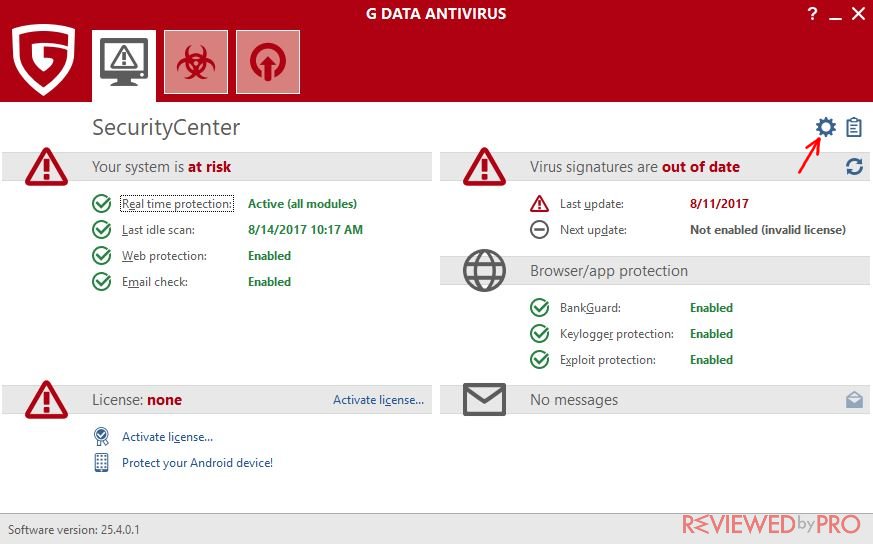This screenshot has width=873, height=544.
Task: Click BankGuard Enabled status
Action: point(712,307)
